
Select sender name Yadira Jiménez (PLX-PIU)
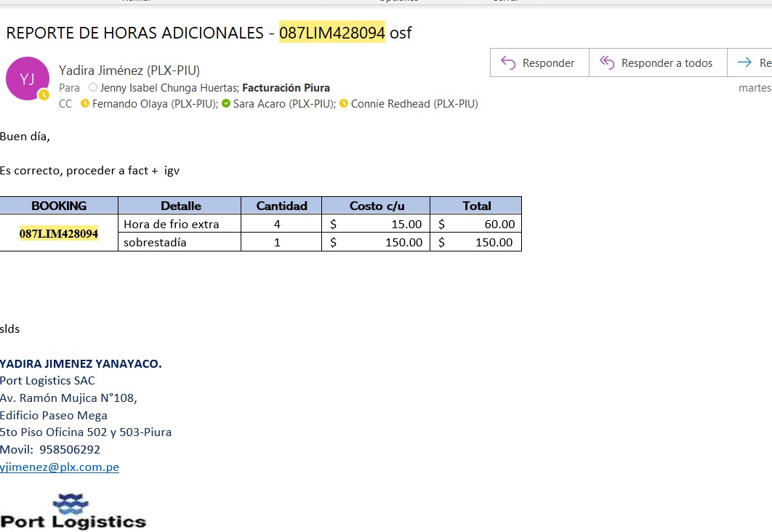point(129,70)
